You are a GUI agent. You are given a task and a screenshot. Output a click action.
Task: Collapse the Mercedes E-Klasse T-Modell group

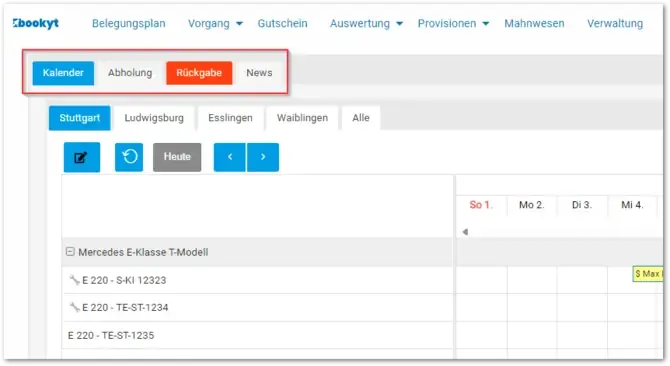tap(70, 252)
